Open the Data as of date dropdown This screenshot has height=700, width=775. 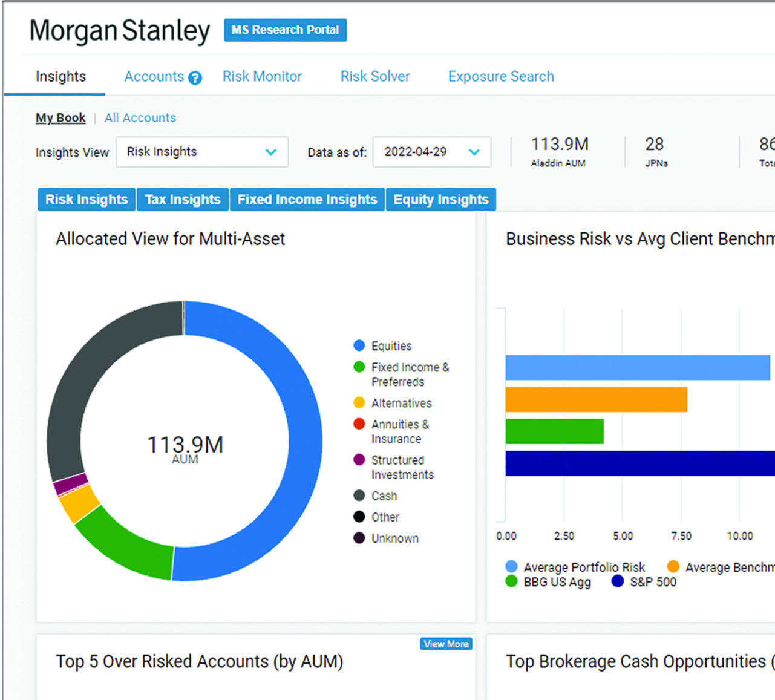432,152
